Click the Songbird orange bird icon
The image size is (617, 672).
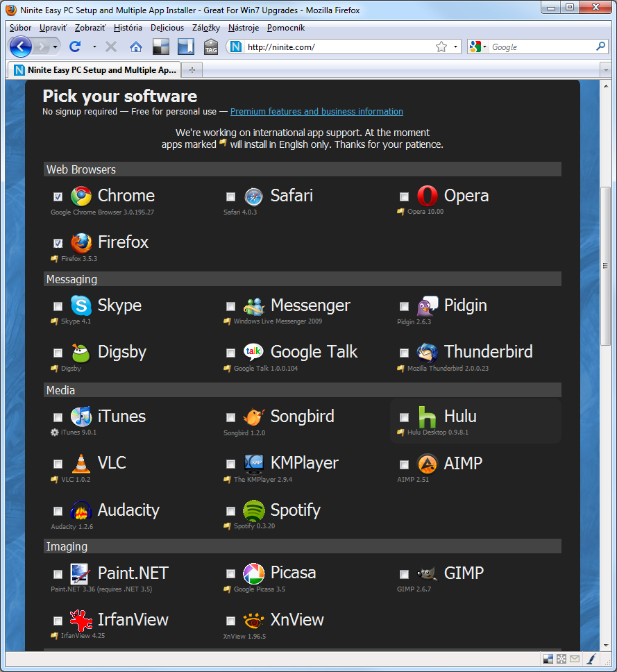click(x=253, y=417)
